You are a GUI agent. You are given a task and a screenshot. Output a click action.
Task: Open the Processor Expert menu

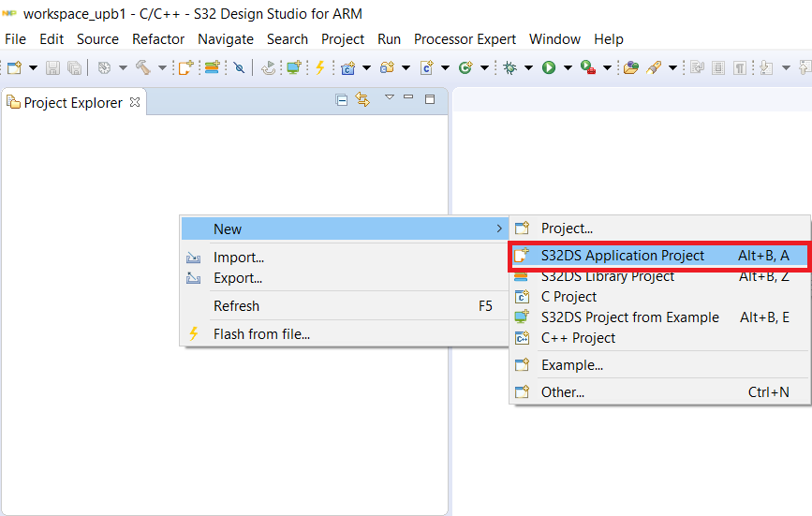coord(465,39)
